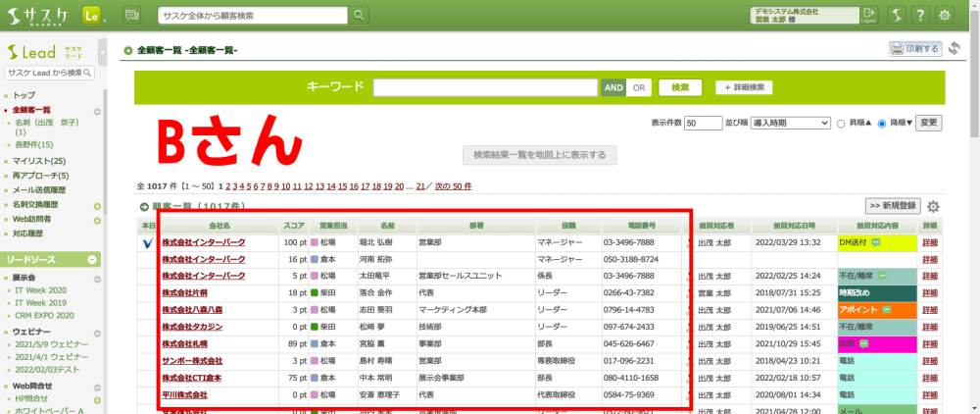
Task: Expand the 詳細検索 advanced search panel
Action: (x=751, y=87)
